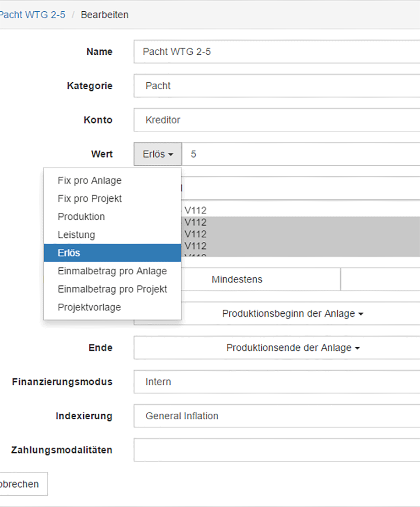Image resolution: width=420 pixels, height=507 pixels.
Task: Select Einmalbetrag pro Projekt from the list
Action: [112, 289]
